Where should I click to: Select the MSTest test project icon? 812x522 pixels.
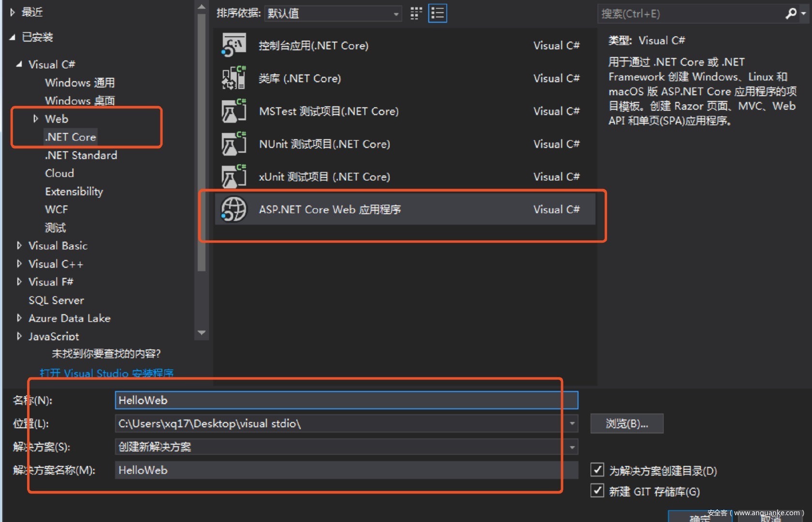pyautogui.click(x=233, y=111)
